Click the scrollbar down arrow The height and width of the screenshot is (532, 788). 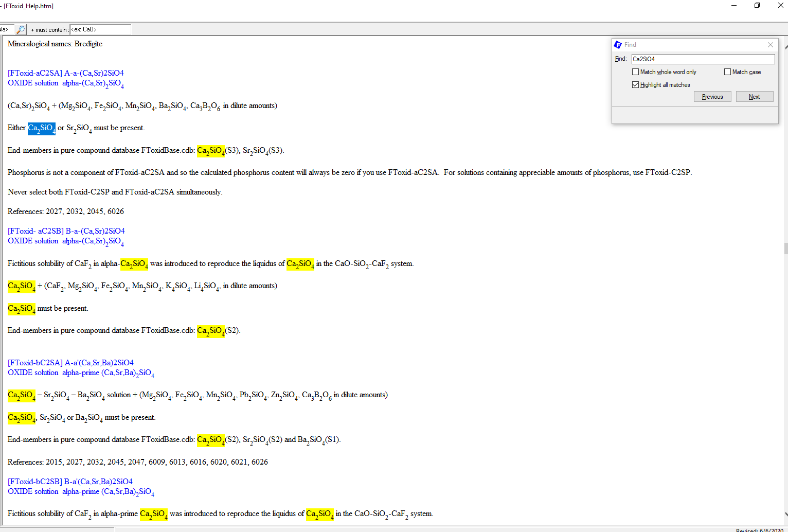click(785, 514)
